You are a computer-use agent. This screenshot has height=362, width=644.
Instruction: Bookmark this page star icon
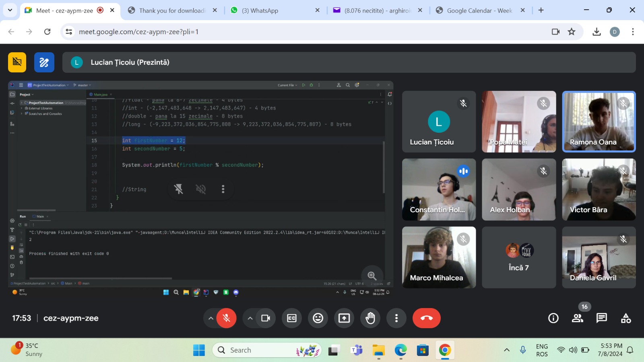pos(572,31)
